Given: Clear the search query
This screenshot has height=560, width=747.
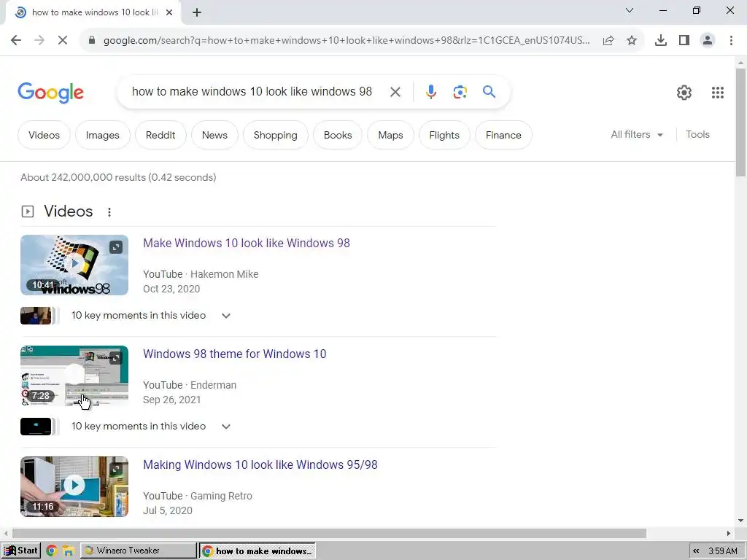Looking at the screenshot, I should click(x=395, y=92).
